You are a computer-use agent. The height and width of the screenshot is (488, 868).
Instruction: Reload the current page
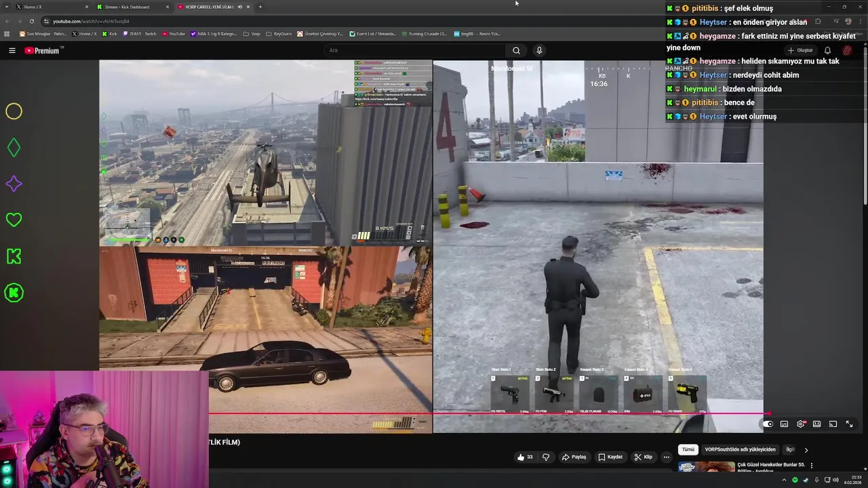pyautogui.click(x=31, y=21)
